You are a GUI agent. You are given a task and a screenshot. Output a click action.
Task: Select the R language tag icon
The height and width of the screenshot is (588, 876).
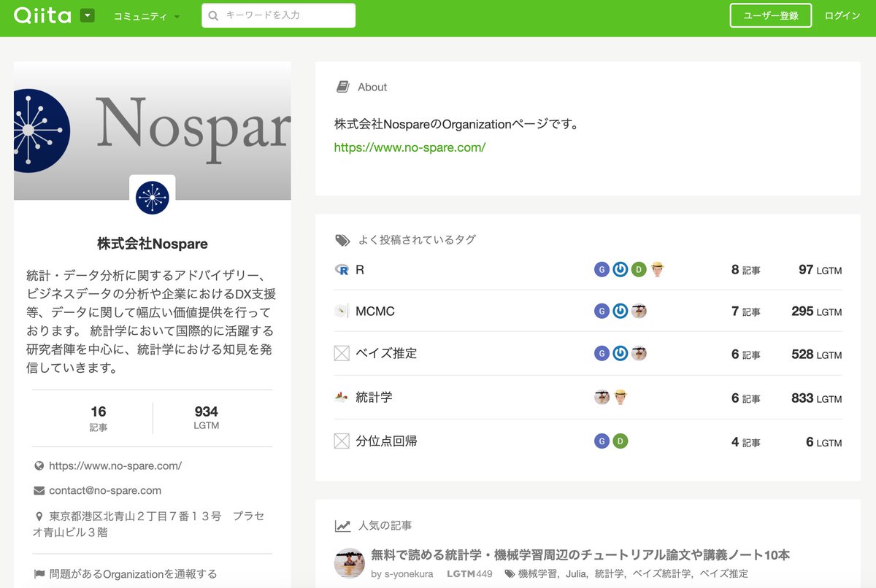[340, 269]
